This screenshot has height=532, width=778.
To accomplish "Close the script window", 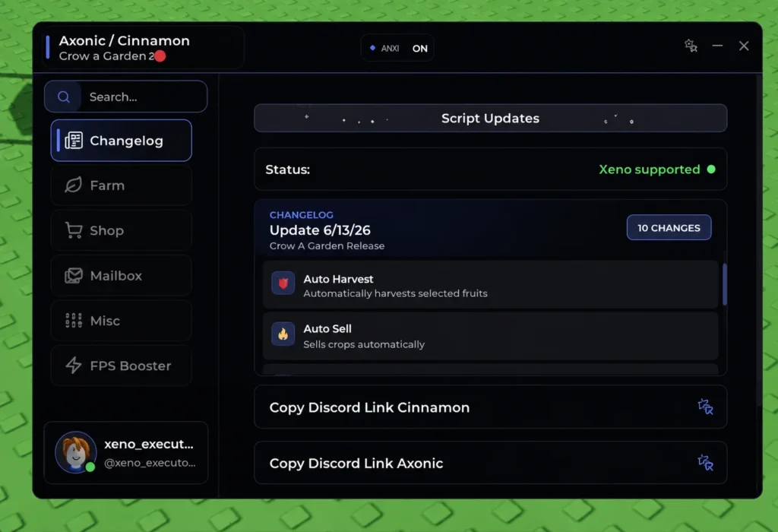I will (743, 46).
